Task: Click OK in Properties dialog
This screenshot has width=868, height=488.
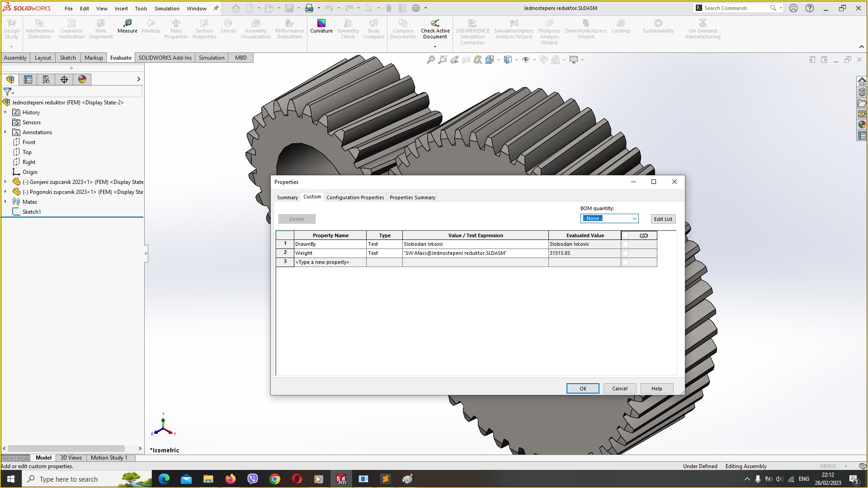Action: click(583, 389)
